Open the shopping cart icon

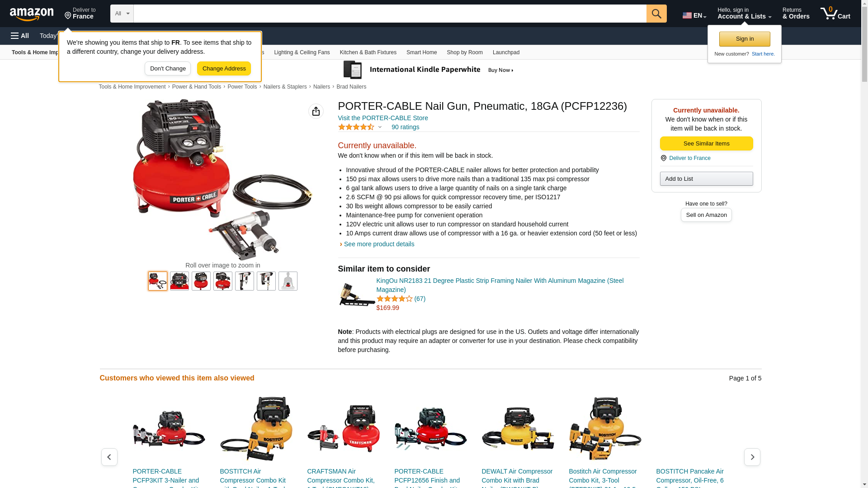[835, 13]
